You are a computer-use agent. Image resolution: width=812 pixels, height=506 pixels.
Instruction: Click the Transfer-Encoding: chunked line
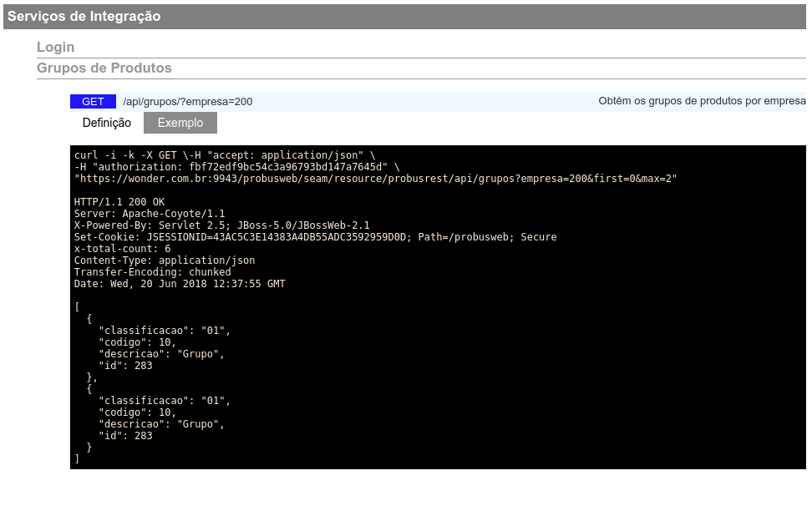(152, 272)
